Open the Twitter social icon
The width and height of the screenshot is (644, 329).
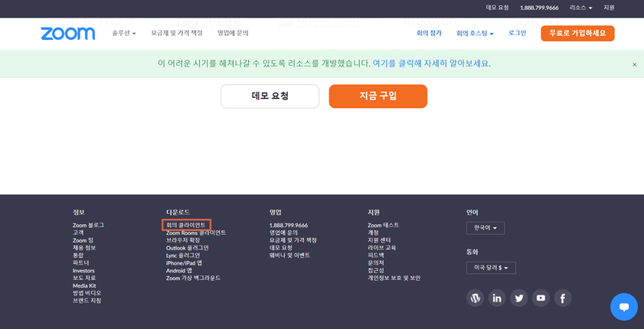tap(518, 298)
